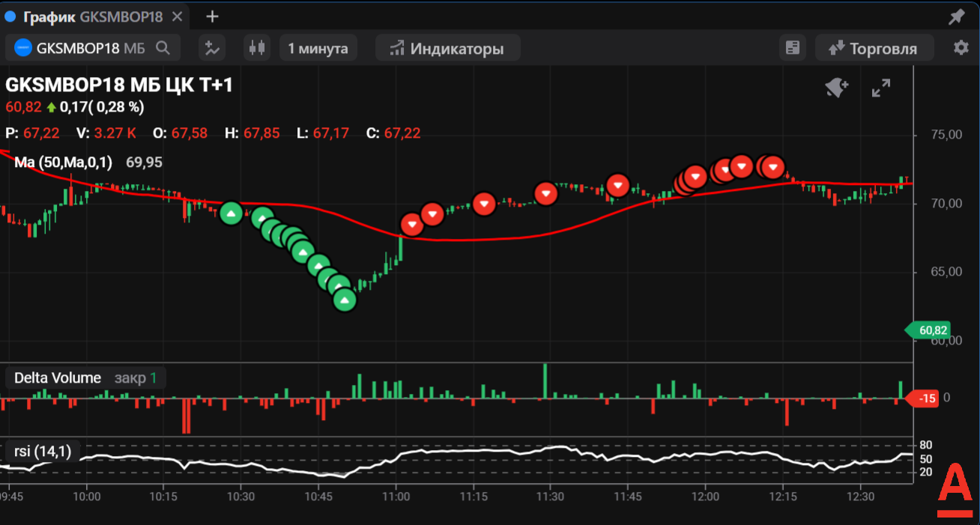980x525 pixels.
Task: Click the open value 67,58
Action: click(190, 133)
